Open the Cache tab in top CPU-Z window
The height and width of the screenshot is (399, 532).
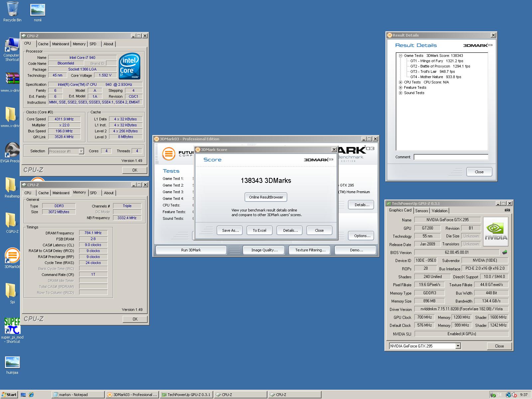click(43, 44)
